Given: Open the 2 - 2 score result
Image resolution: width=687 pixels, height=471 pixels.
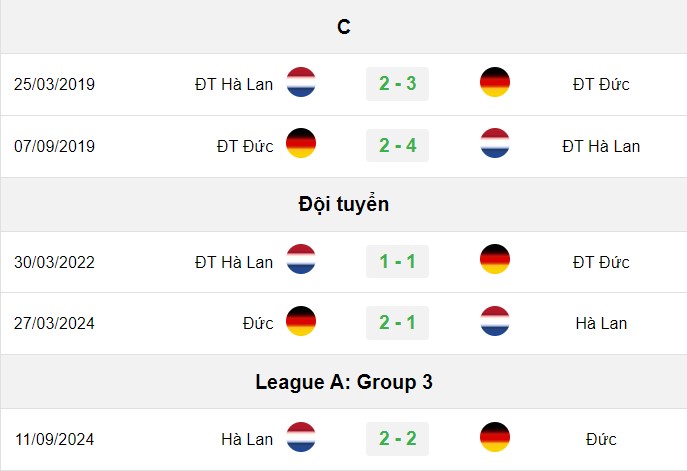Looking at the screenshot, I should (x=397, y=439).
